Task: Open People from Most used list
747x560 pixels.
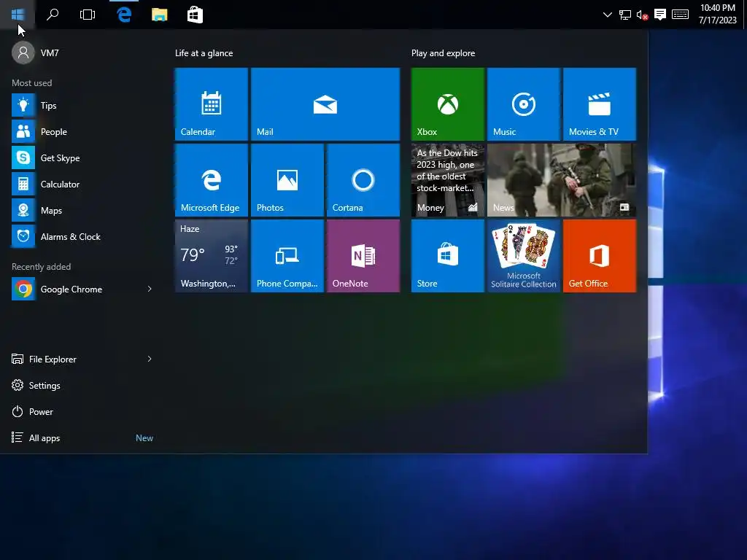Action: tap(82, 131)
